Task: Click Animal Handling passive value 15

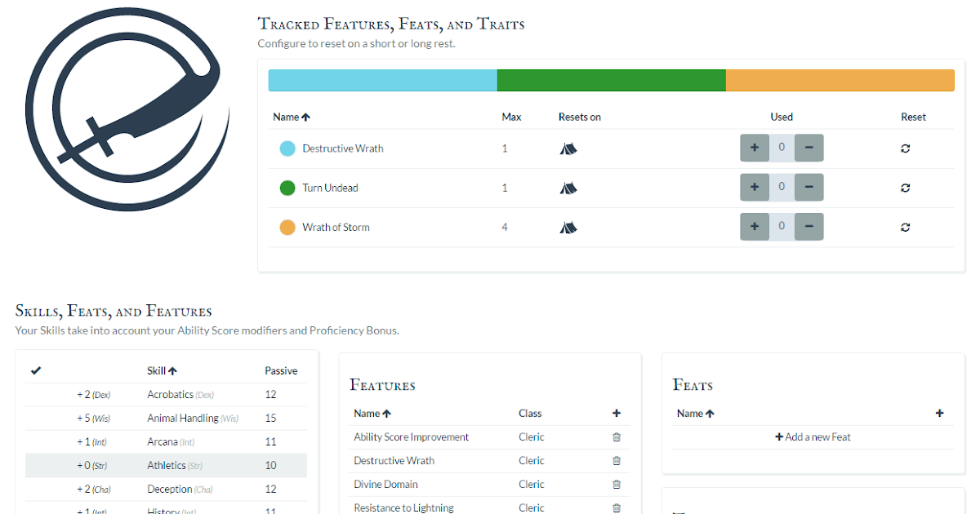Action: tap(270, 419)
